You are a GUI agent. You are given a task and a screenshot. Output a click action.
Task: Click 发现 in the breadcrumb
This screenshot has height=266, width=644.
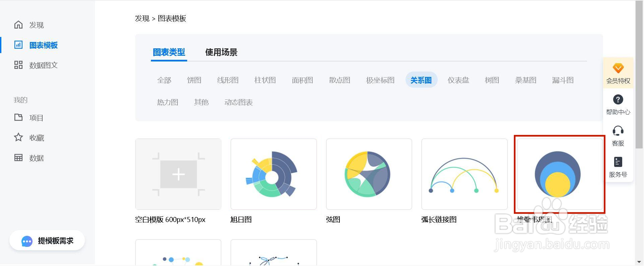[142, 18]
